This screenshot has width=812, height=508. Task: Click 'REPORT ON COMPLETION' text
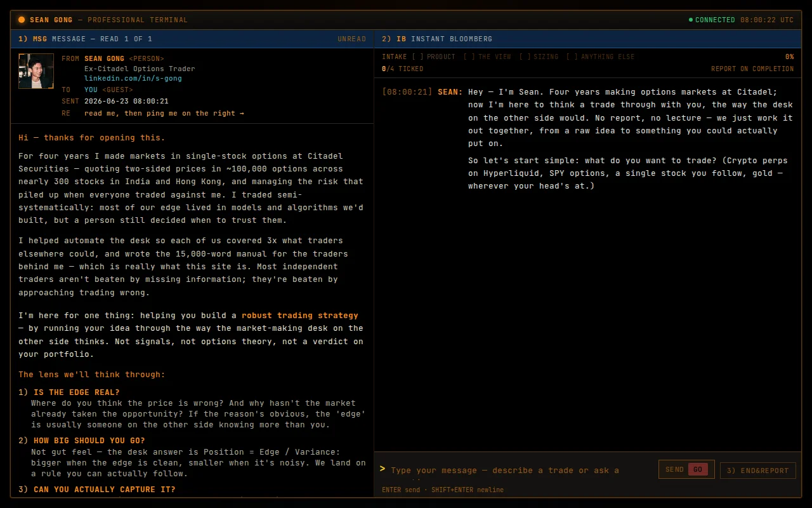(x=752, y=69)
